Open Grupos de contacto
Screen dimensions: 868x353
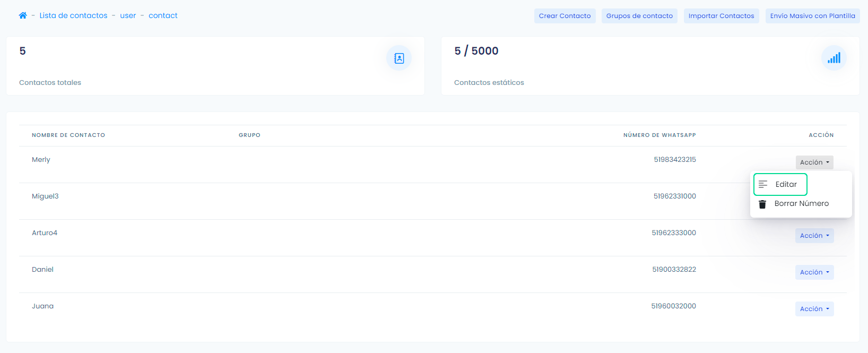(639, 16)
